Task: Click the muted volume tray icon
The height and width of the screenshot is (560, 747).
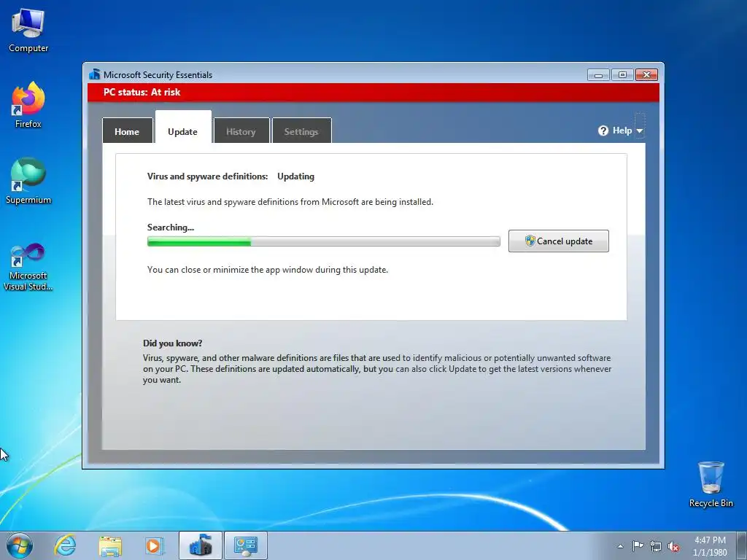Action: pyautogui.click(x=673, y=546)
